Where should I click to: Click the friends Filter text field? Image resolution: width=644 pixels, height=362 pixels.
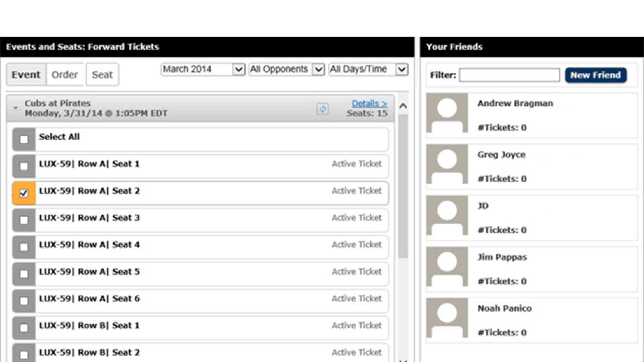(509, 75)
